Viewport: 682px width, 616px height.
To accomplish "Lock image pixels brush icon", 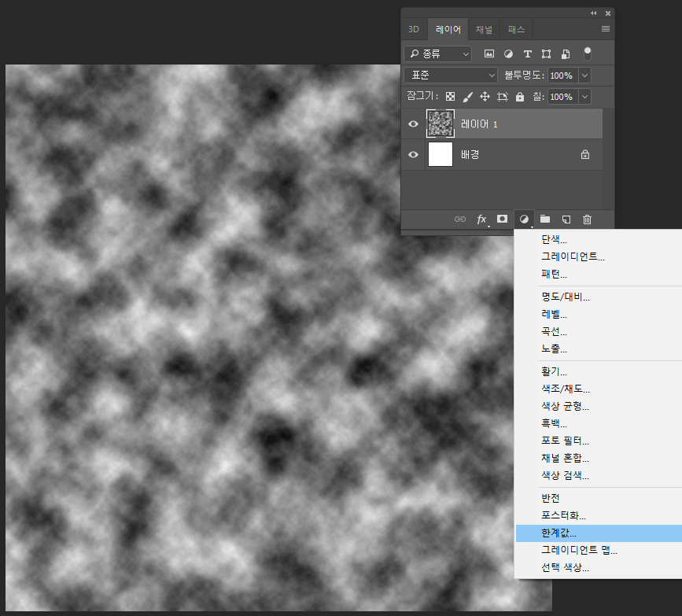I will click(467, 97).
